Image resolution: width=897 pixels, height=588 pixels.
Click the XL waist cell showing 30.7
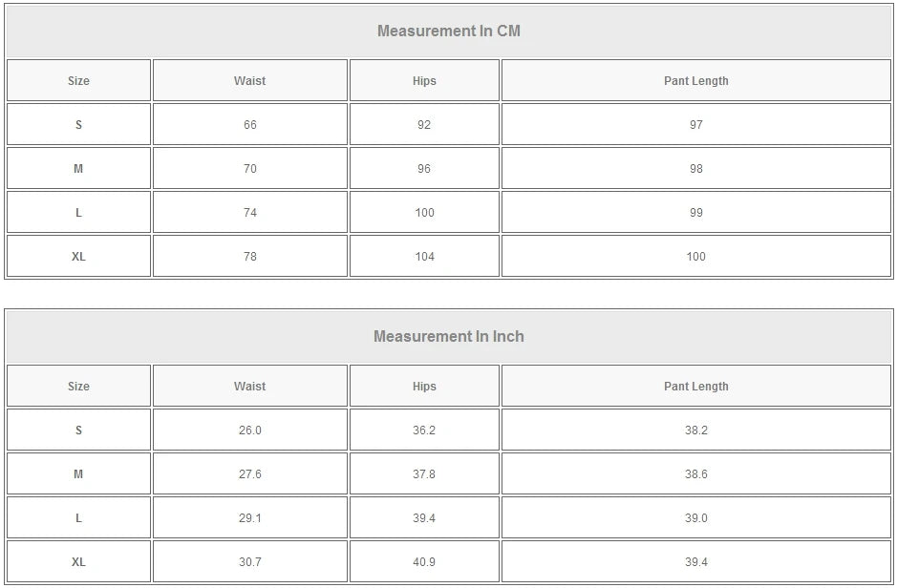click(249, 562)
